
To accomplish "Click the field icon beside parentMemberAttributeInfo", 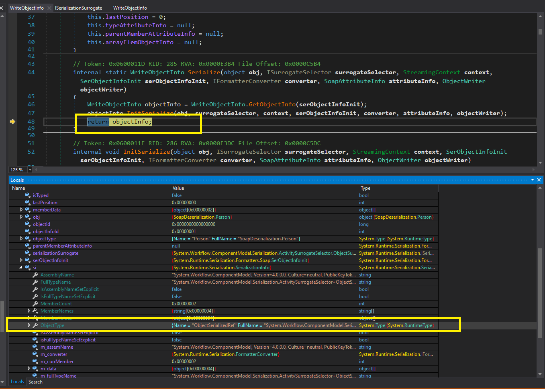I will 28,246.
